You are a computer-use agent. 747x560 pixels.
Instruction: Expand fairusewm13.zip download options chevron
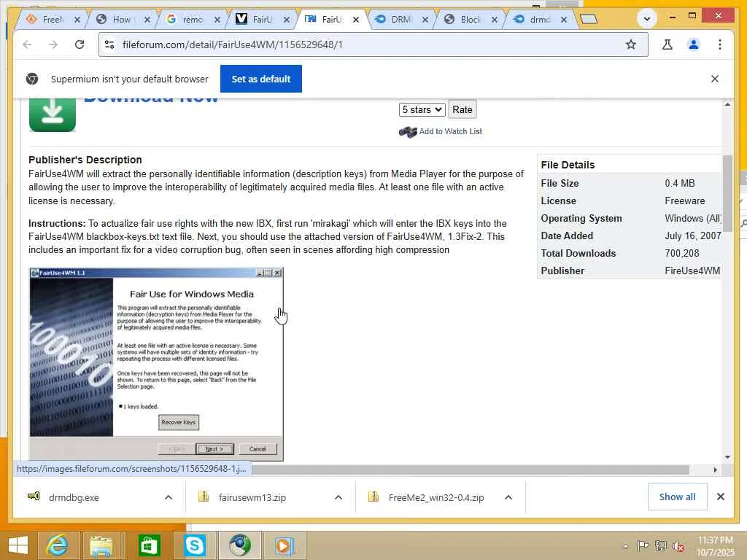[x=338, y=497]
